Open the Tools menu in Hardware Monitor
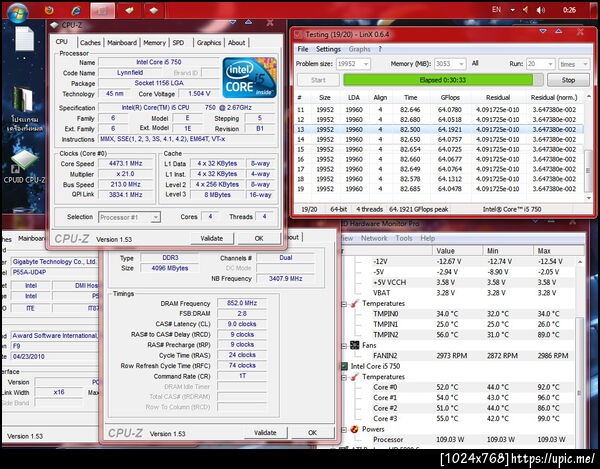Screen dimensions: 600x469 [404, 238]
